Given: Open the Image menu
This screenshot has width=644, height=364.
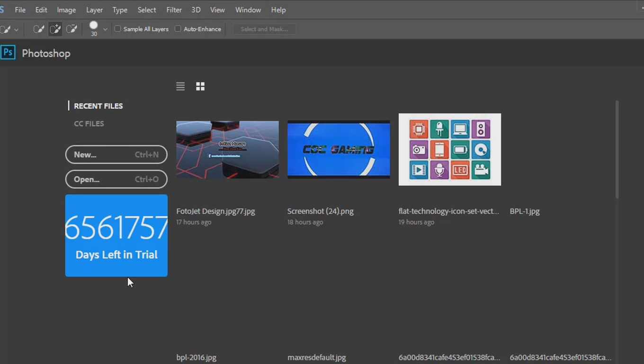Looking at the screenshot, I should click(x=66, y=9).
